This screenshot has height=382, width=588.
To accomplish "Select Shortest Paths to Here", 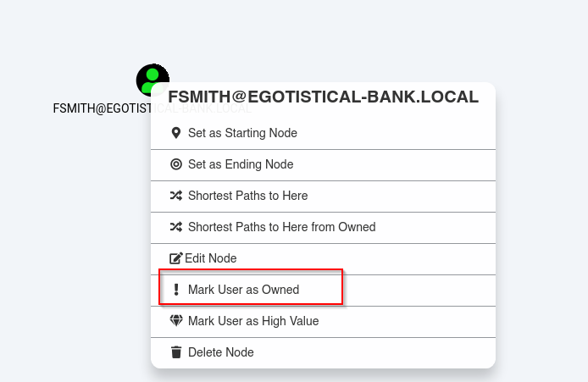I will click(x=323, y=197).
